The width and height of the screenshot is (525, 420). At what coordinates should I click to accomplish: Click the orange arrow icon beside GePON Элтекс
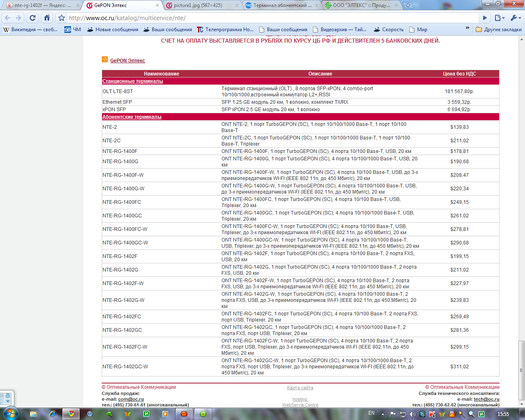[105, 59]
